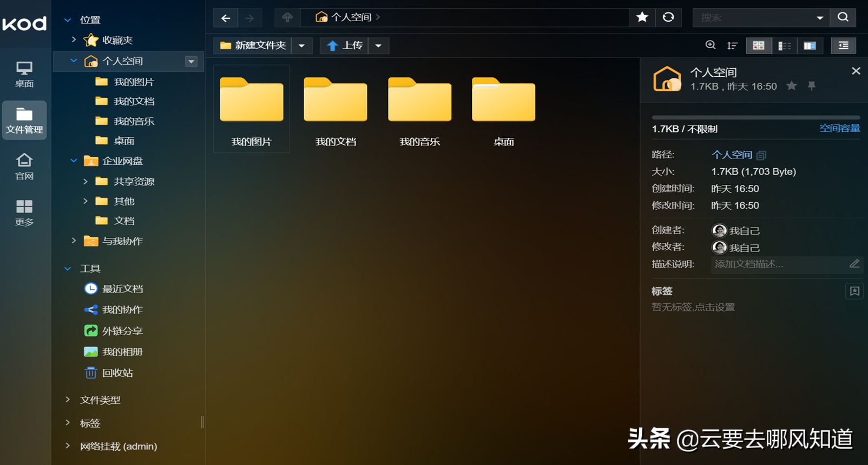Click the refresh icon in address bar

[668, 17]
